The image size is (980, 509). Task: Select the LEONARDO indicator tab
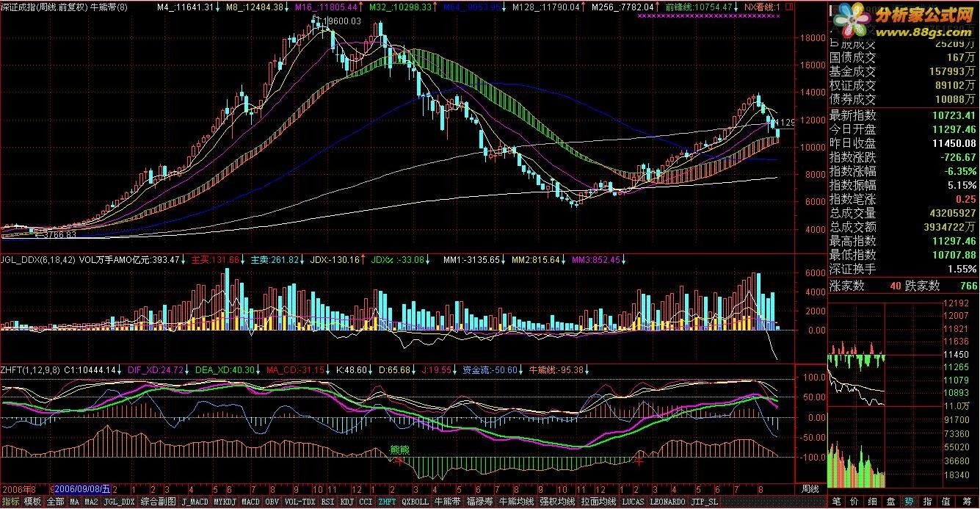coord(667,502)
